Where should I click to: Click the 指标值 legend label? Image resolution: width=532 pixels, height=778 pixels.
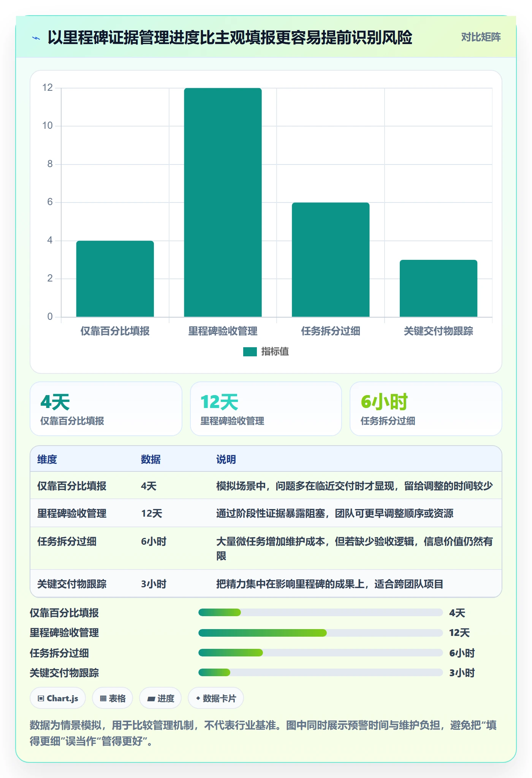tap(275, 352)
